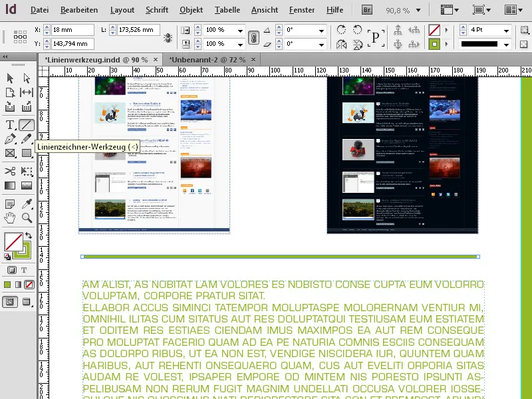Open the rotation angle dropdown
This screenshot has width=532, height=399.
[x=321, y=30]
